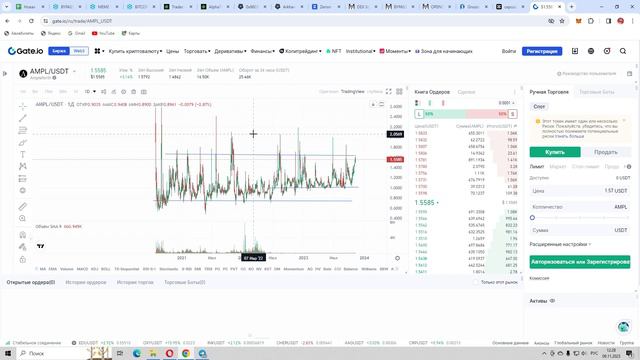Select the zoom-in magnifier tool

coord(23,218)
